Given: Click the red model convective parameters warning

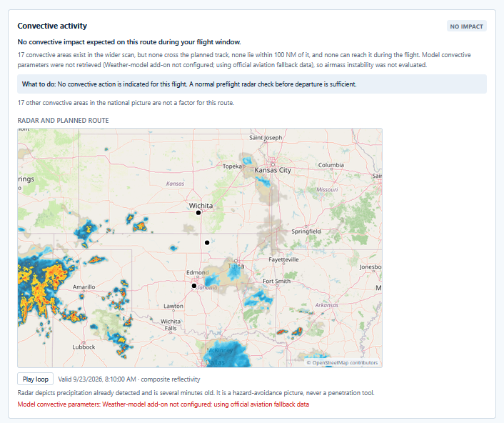Looking at the screenshot, I should (163, 404).
